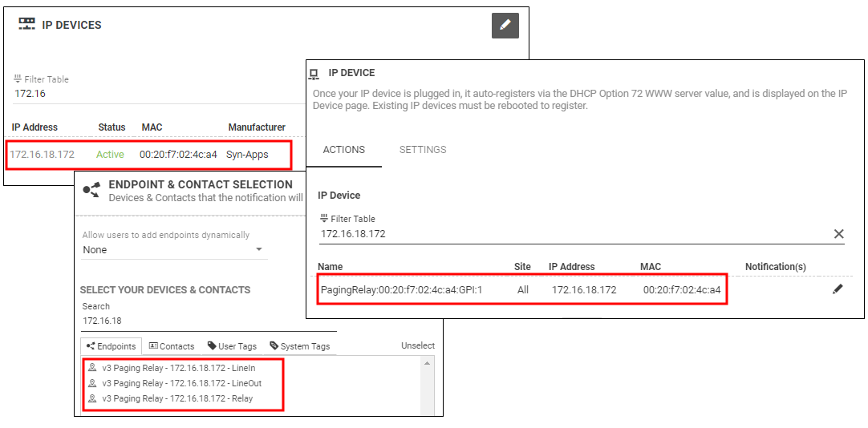Viewport: 868px width, 428px height.
Task: Sort by the IP Address header in IP Devices
Action: pos(34,127)
